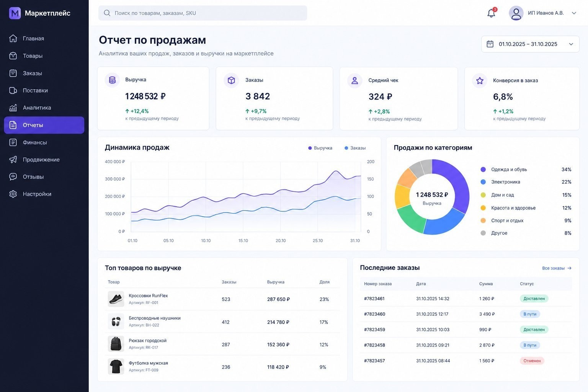This screenshot has height=392, width=588.
Task: Click the Отзывы speech bubble icon
Action: coord(13,176)
